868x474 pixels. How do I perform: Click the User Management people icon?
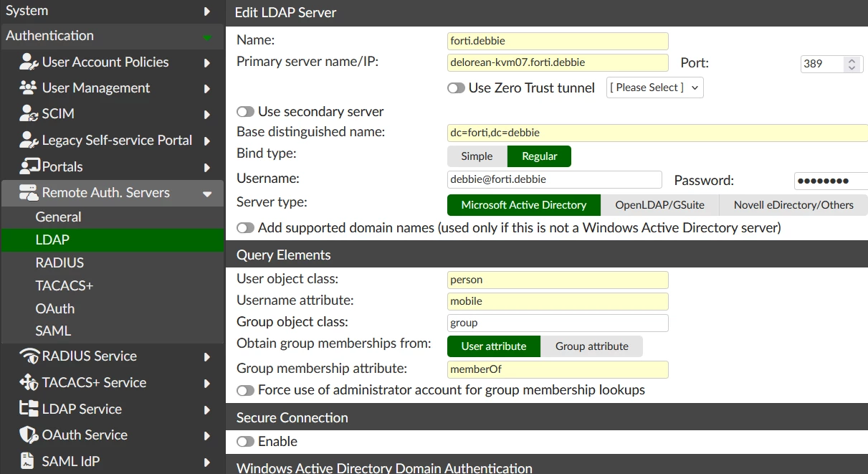point(29,87)
